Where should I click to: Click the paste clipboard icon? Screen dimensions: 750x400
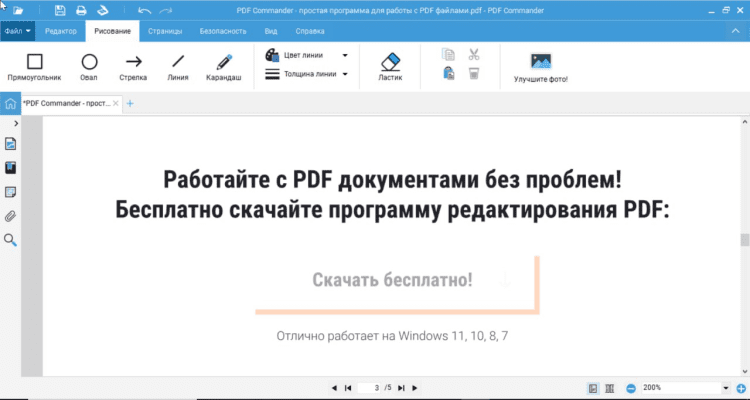tap(448, 74)
